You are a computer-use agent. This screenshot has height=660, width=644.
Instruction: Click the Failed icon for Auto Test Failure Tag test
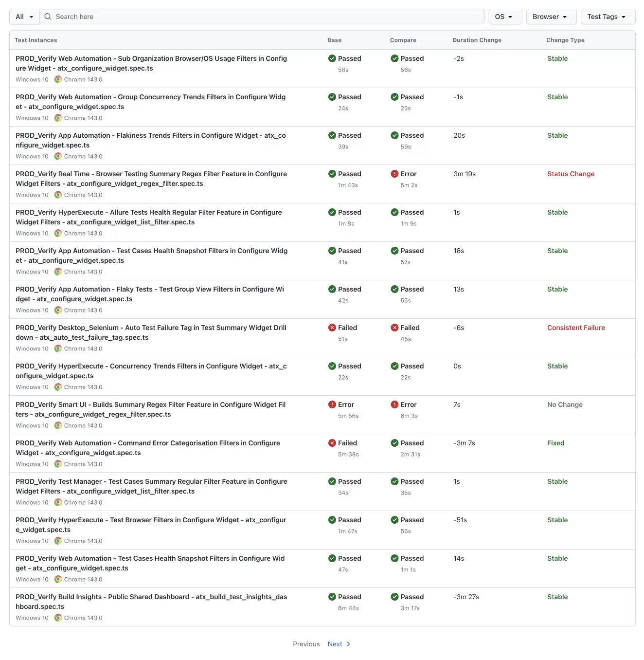(332, 328)
